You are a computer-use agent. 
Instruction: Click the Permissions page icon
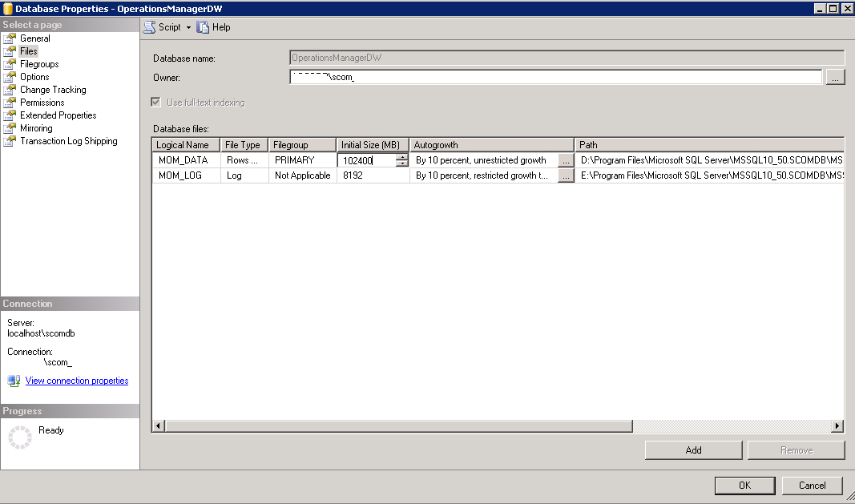pyautogui.click(x=10, y=103)
